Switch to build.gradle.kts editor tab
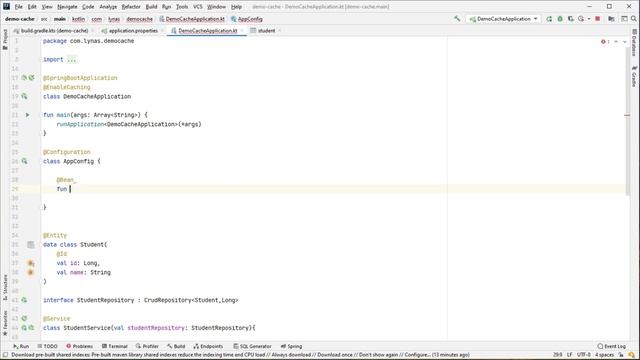This screenshot has width=640, height=360. click(53, 31)
